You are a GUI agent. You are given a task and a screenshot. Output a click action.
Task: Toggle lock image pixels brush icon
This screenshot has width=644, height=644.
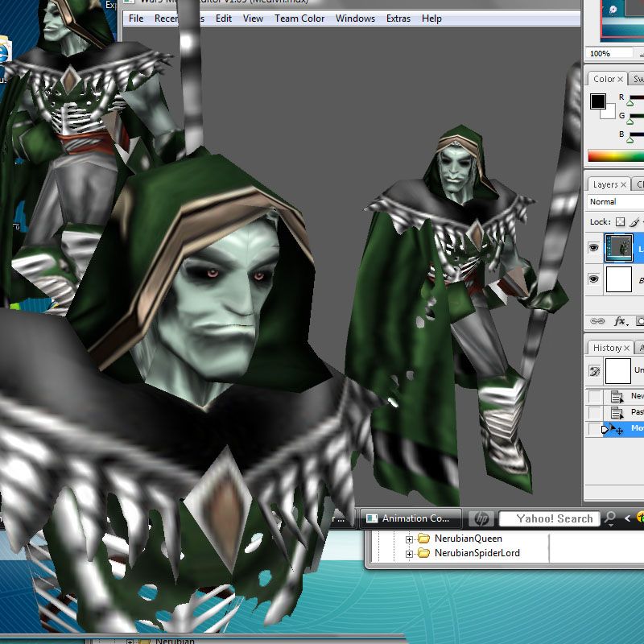point(635,222)
